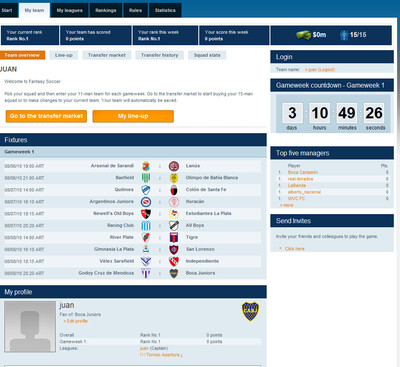Open the Transfer market sub-tab

pyautogui.click(x=107, y=55)
